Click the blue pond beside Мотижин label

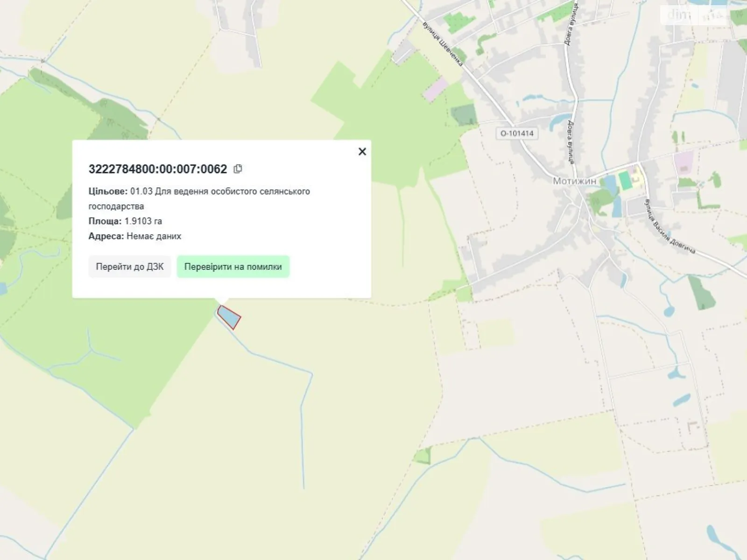coord(609,184)
